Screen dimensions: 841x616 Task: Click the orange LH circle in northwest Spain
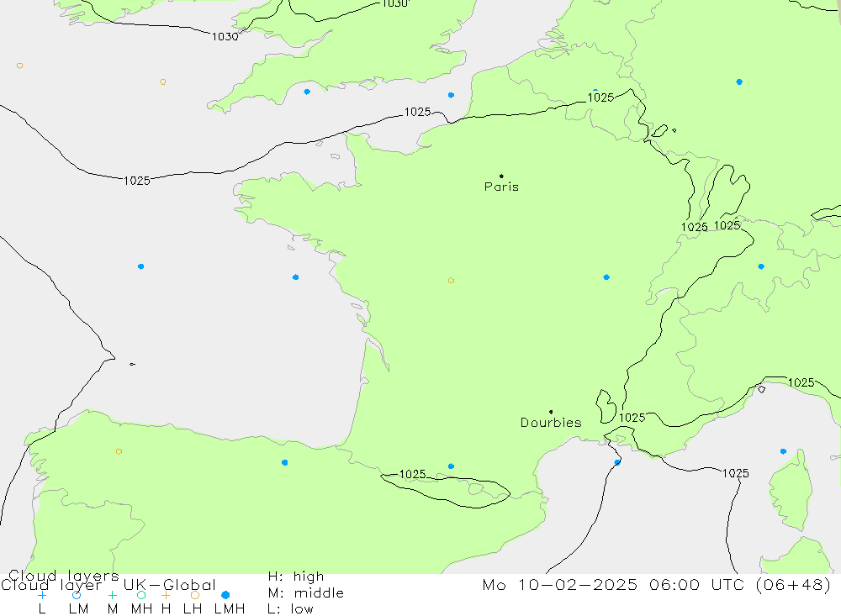pos(119,451)
